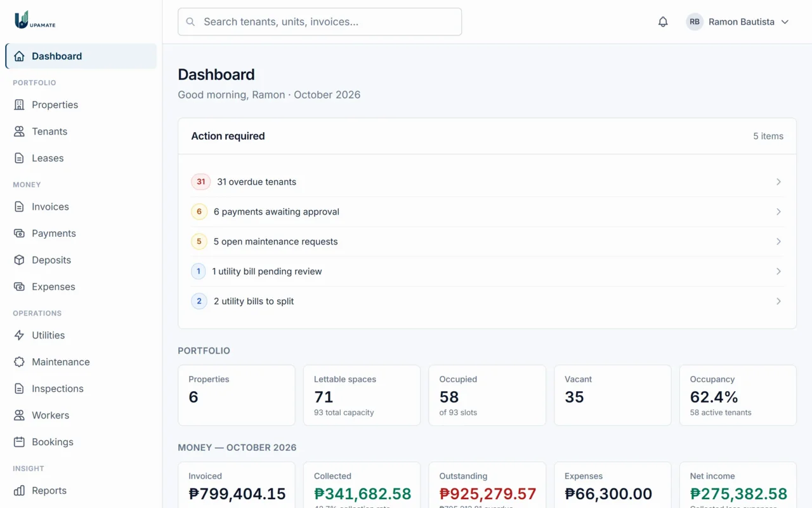Click the Vacant 35 card
This screenshot has width=812, height=508.
(x=613, y=395)
